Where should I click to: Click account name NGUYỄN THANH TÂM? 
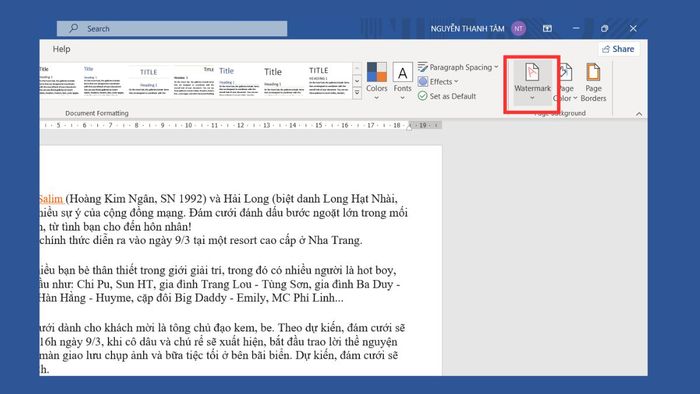click(467, 29)
